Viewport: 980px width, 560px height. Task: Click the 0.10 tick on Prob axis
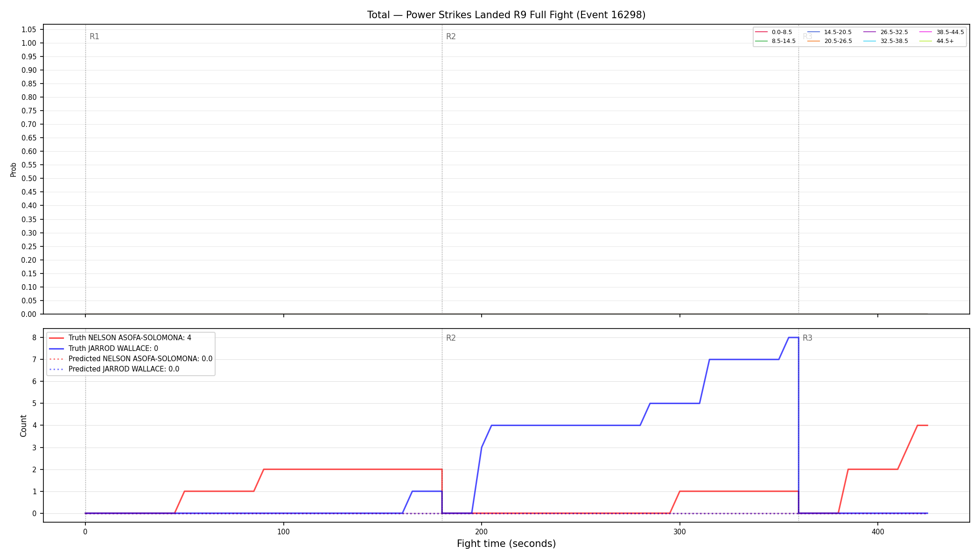28,287
